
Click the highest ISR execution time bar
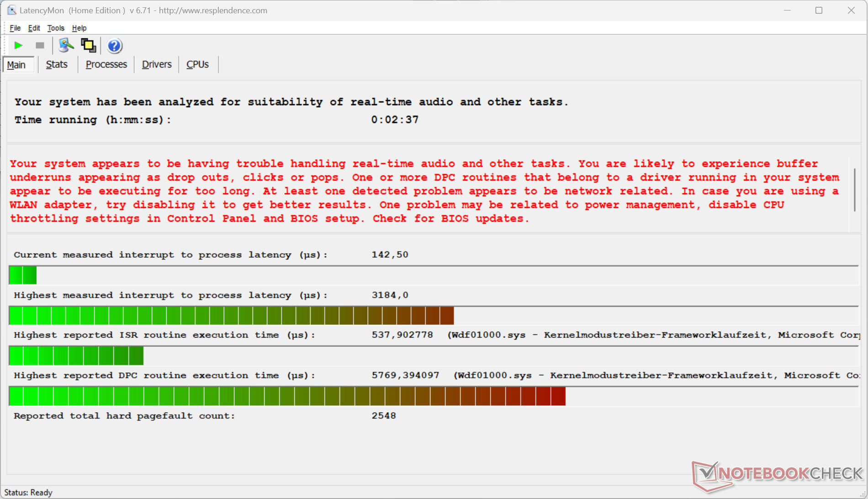[434, 356]
